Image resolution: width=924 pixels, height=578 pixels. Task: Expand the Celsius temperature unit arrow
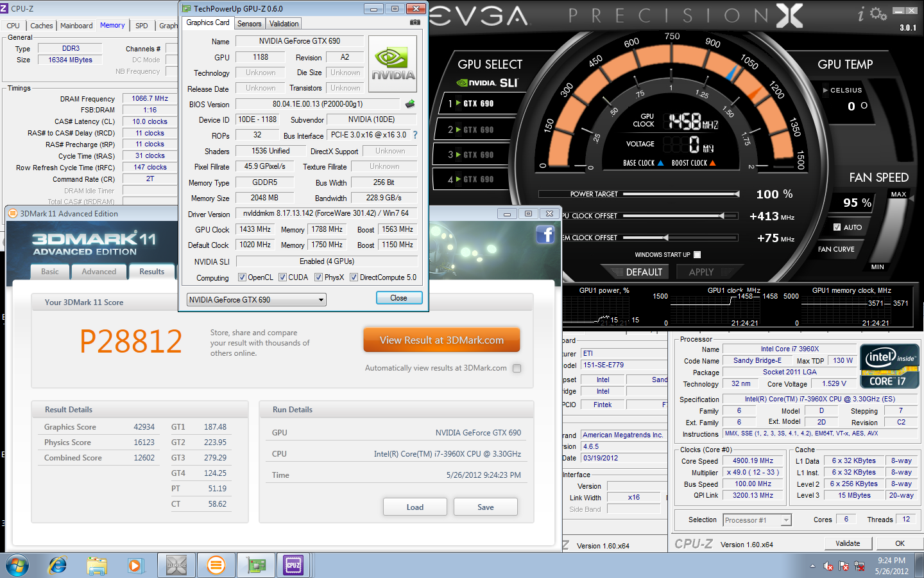click(826, 91)
